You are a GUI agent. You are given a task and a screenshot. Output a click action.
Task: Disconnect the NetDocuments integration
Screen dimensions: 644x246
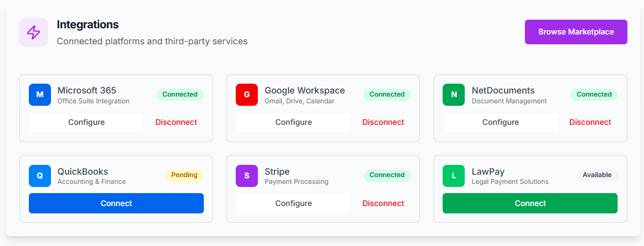(x=590, y=122)
